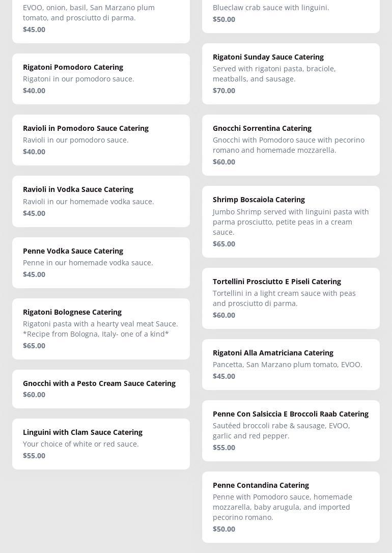Click the prosciutto di parma $45.00 card

[101, 19]
